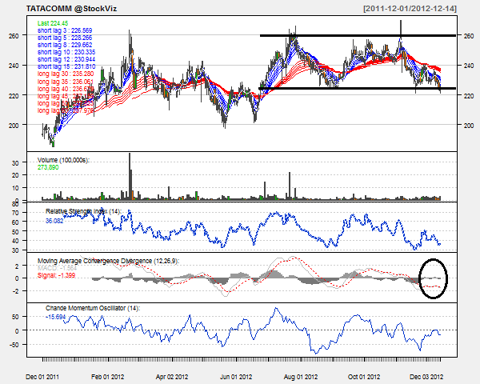The height and width of the screenshot is (384, 480).
Task: Select the 'short lag 5 : 228.266' legend entry
Action: (65, 38)
